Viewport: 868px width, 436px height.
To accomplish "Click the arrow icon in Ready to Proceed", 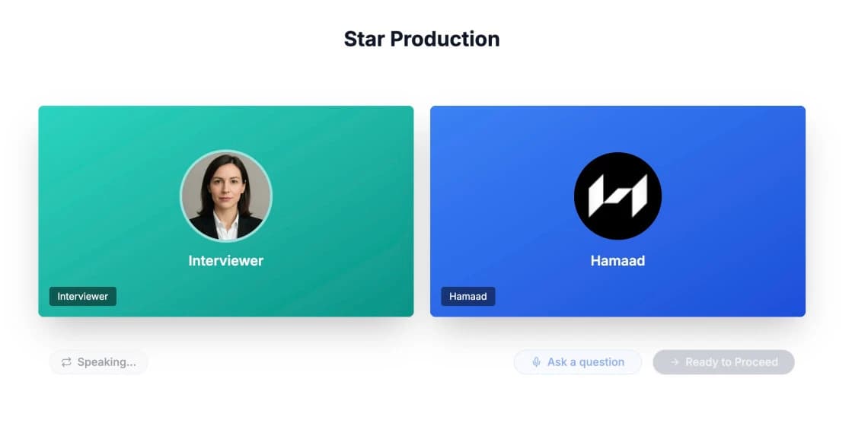I will (675, 362).
